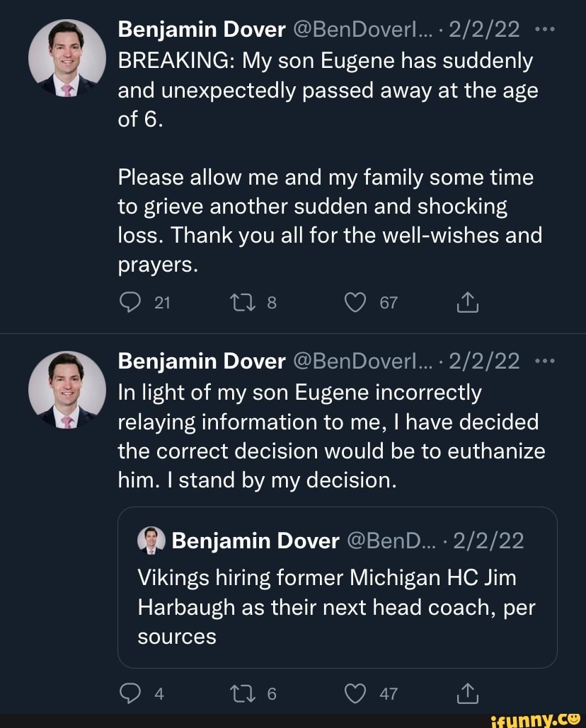Open the share menu on the first tweet
Viewport: 586px width, 728px height.
point(466,302)
